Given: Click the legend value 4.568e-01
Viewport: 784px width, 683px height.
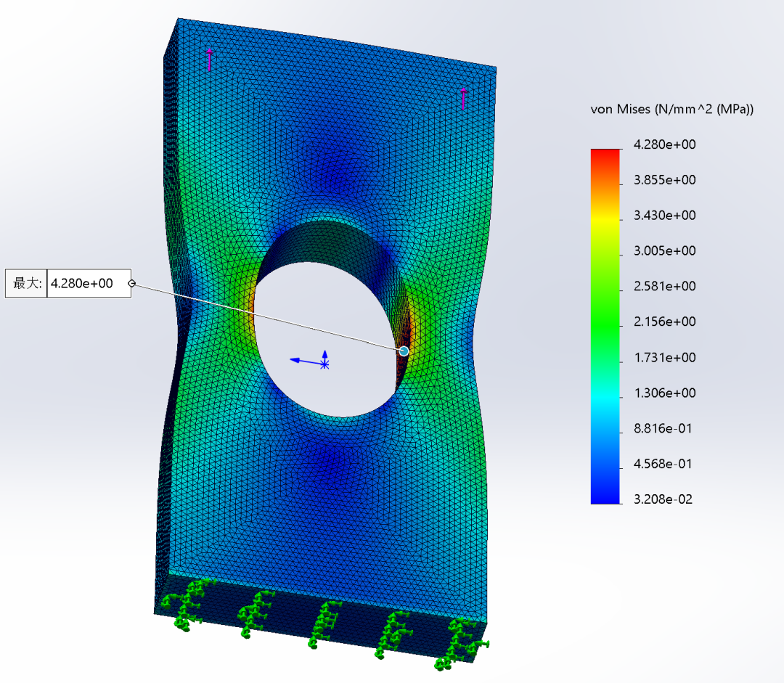Looking at the screenshot, I should click(x=663, y=464).
